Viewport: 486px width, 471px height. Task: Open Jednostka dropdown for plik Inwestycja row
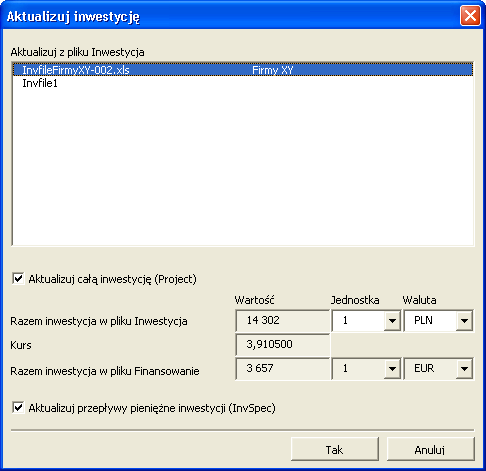pos(392,321)
